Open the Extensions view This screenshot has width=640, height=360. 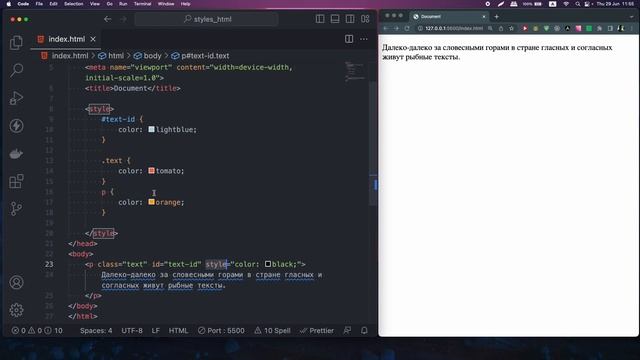tap(16, 181)
